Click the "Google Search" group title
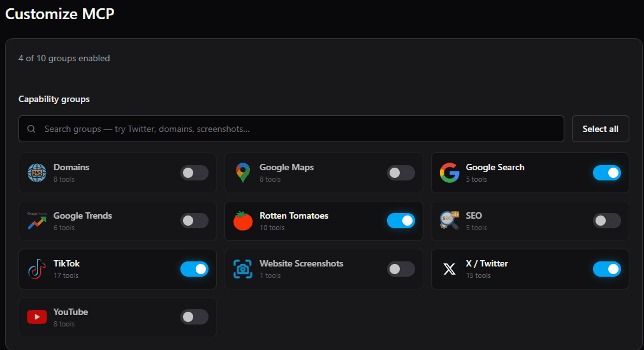 [495, 167]
